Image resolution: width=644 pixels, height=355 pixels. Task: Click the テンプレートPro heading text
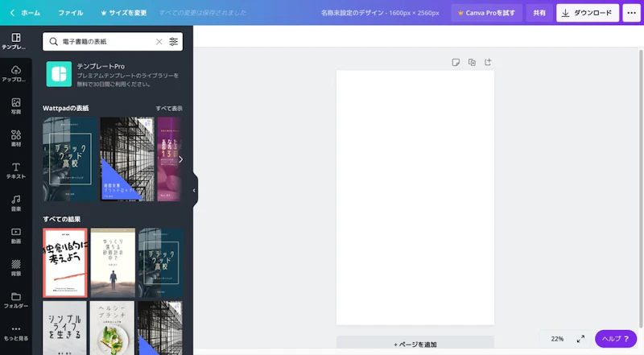click(x=101, y=66)
